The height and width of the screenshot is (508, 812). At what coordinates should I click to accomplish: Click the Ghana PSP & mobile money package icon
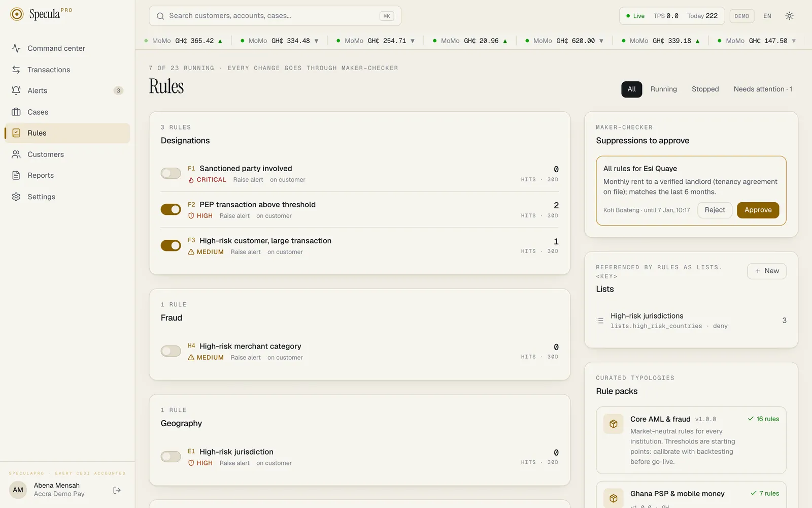click(x=613, y=498)
